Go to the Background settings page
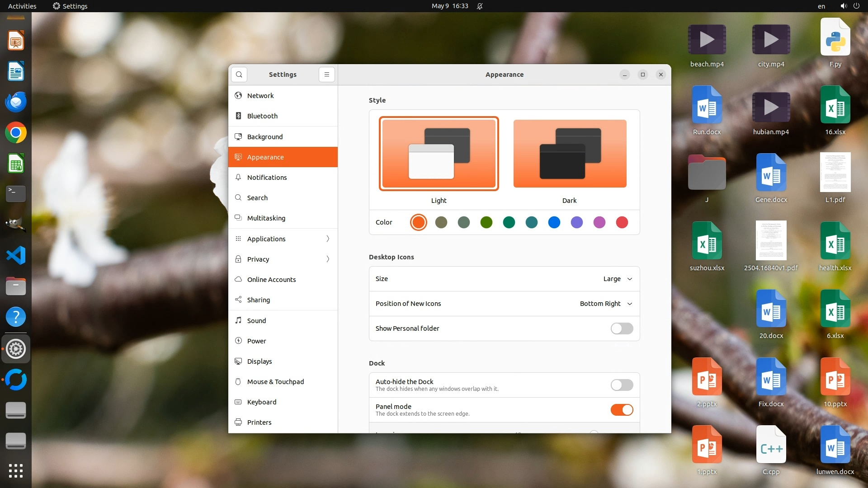This screenshot has width=868, height=488. click(265, 137)
